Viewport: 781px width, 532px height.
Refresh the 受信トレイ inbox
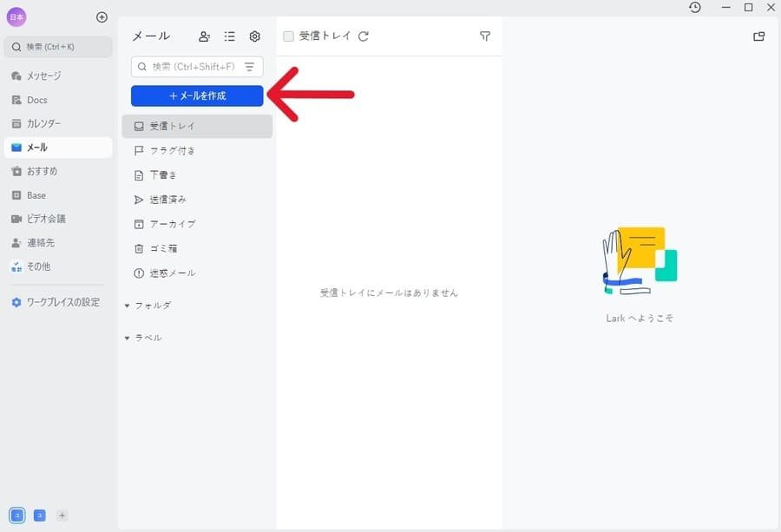(x=364, y=36)
